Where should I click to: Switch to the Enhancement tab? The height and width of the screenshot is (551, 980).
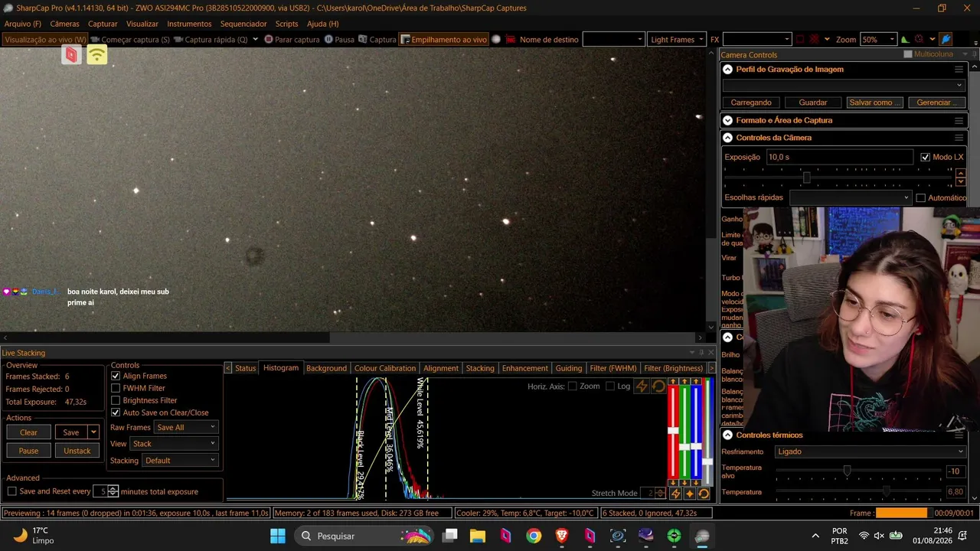click(525, 368)
